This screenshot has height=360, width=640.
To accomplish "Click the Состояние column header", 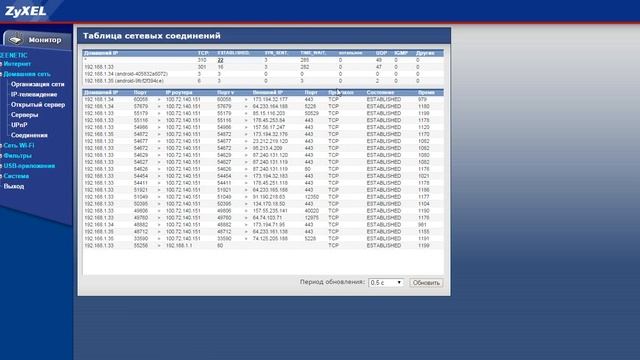I will pos(380,93).
